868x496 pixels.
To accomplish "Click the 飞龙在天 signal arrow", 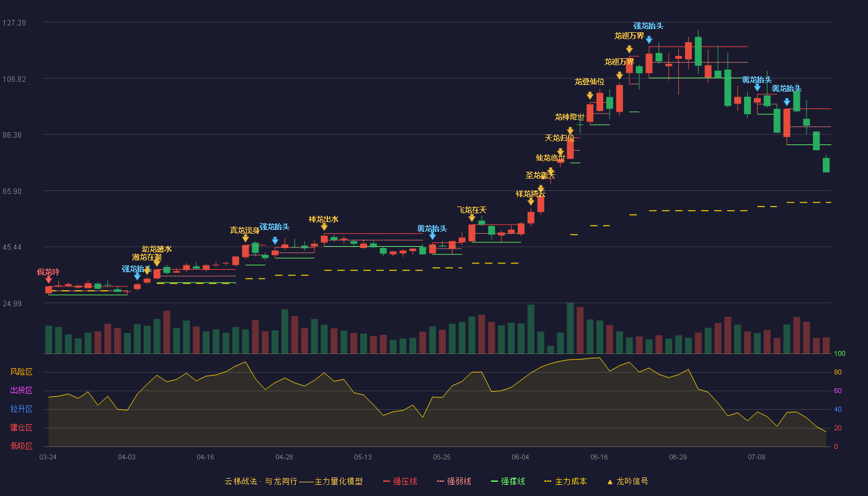I will coord(472,218).
